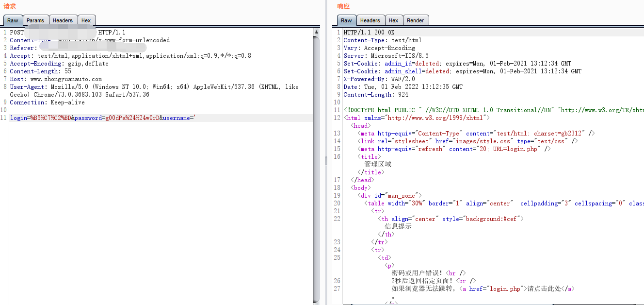Click the 信息提示 text in response
This screenshot has height=305, width=644.
[398, 226]
